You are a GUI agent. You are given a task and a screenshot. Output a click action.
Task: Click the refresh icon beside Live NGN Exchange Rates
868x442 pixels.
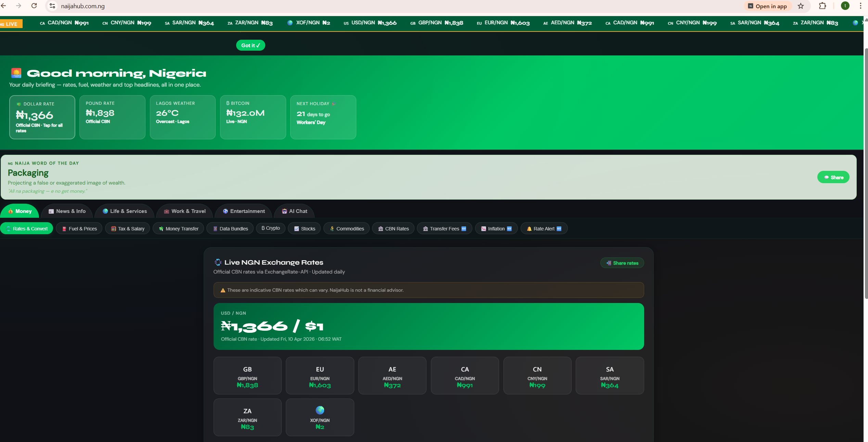(218, 262)
